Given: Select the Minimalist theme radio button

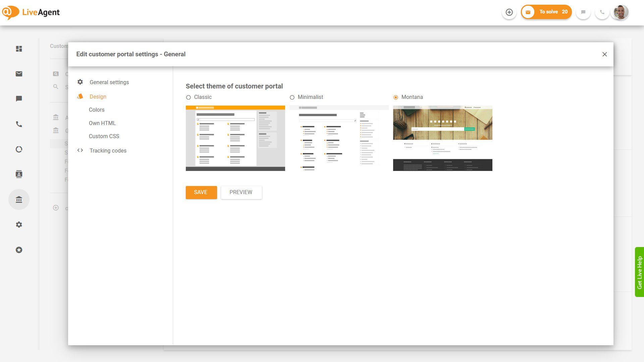Looking at the screenshot, I should (x=292, y=97).
